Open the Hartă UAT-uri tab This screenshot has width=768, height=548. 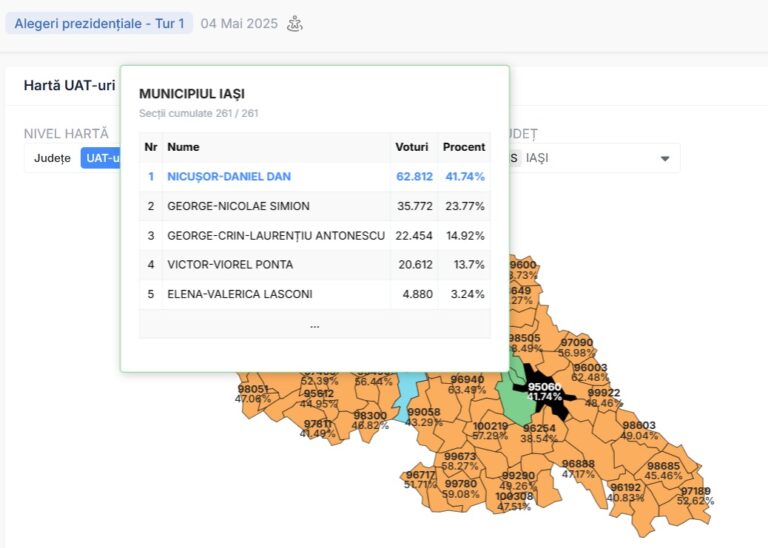pyautogui.click(x=69, y=85)
